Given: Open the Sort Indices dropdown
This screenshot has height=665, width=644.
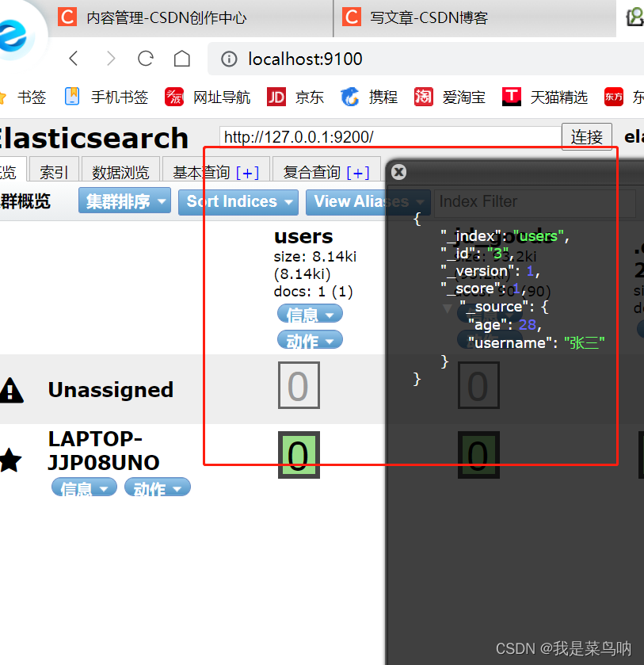Looking at the screenshot, I should coord(238,202).
